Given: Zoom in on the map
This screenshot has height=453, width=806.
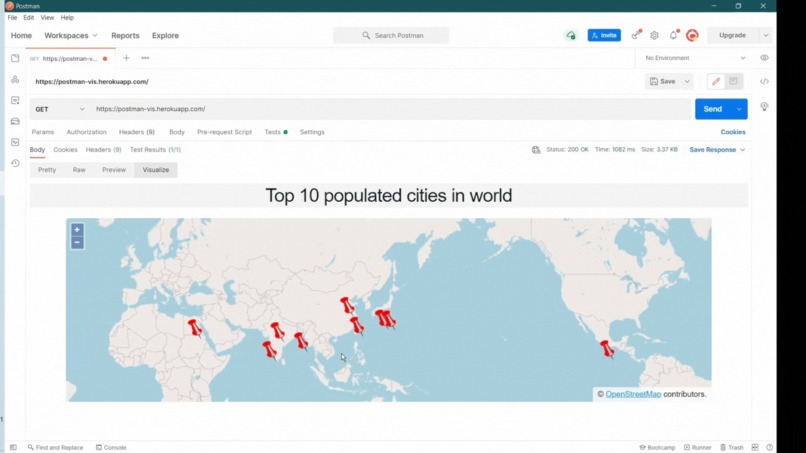Looking at the screenshot, I should (x=77, y=230).
